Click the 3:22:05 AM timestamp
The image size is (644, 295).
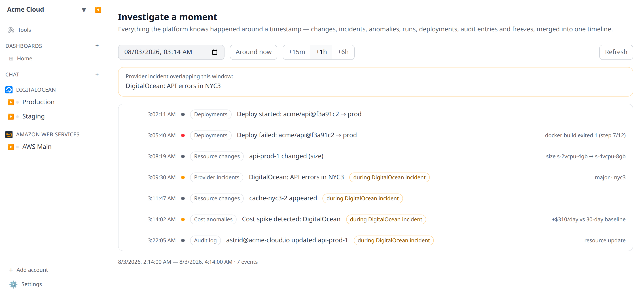coord(162,240)
